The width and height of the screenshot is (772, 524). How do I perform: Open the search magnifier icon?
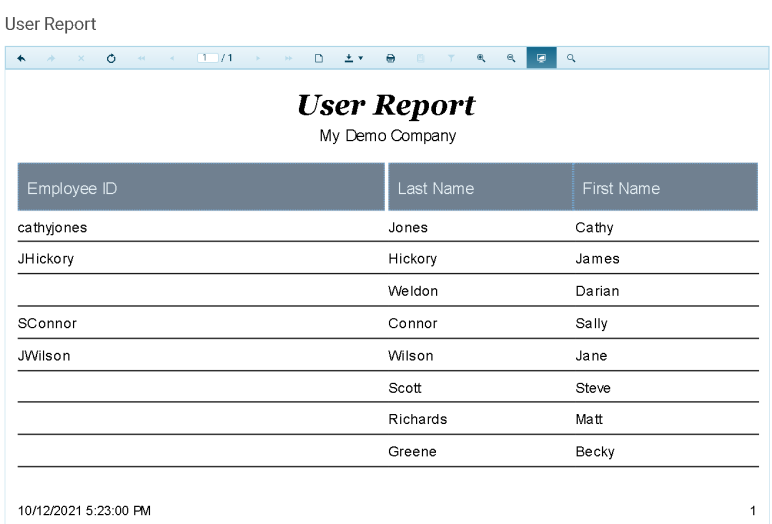(x=571, y=58)
